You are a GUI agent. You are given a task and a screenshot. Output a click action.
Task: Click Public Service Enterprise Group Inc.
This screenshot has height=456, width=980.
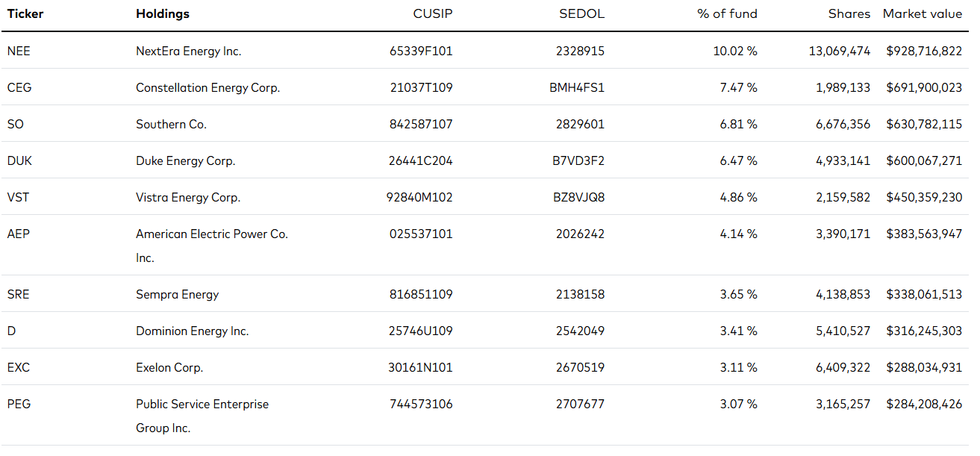click(x=202, y=416)
